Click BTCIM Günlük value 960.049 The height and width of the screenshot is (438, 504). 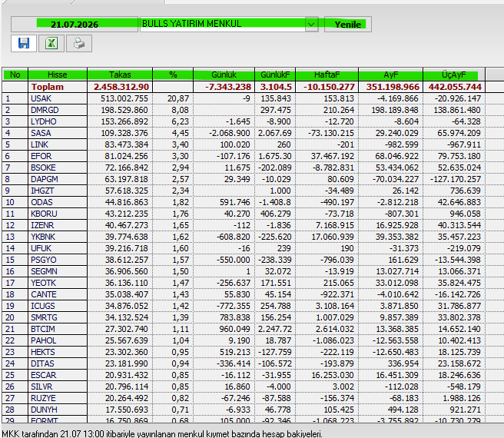(235, 329)
